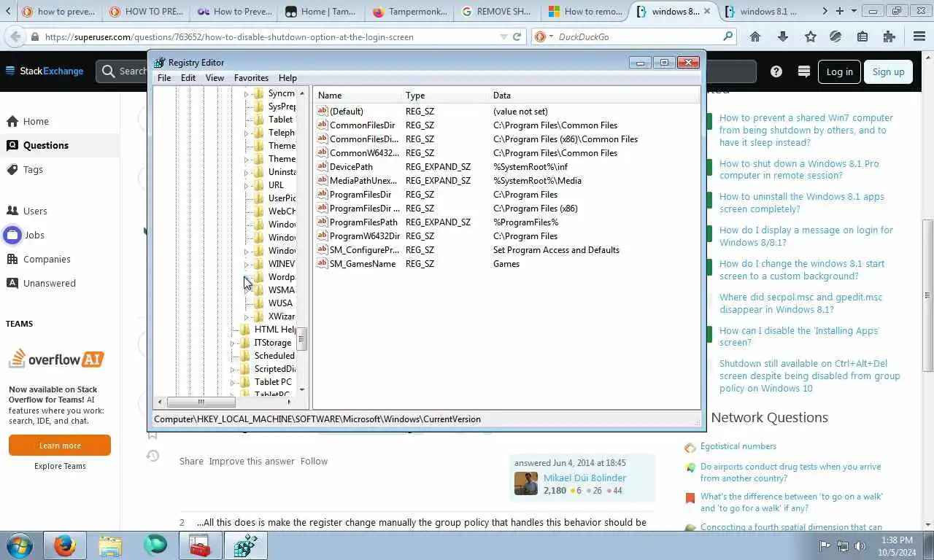Open Registry Editor File menu
Viewport: 934px width, 560px height.
point(164,78)
